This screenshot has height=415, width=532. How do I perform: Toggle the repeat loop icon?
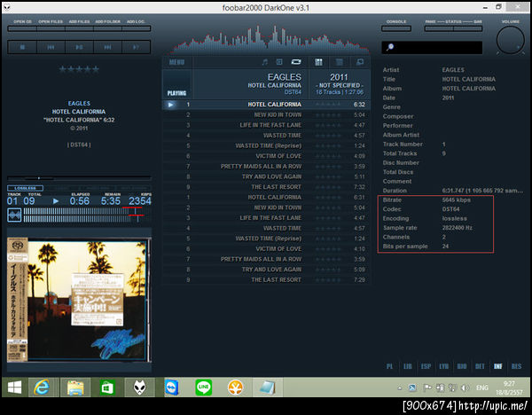296,62
